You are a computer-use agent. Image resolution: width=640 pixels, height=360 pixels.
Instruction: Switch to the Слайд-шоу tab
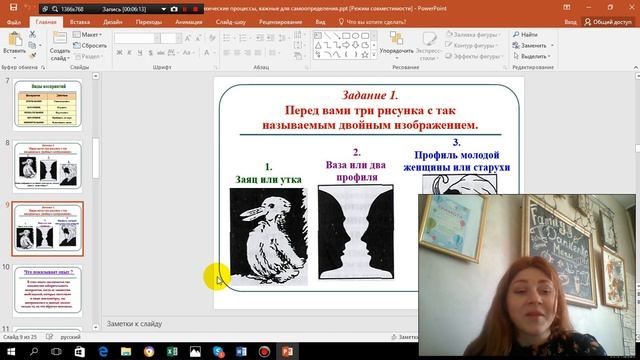tap(231, 22)
